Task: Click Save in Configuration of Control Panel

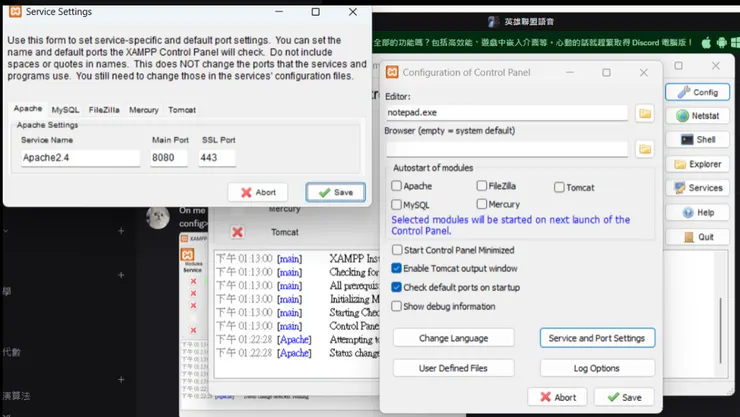Action: [x=624, y=397]
